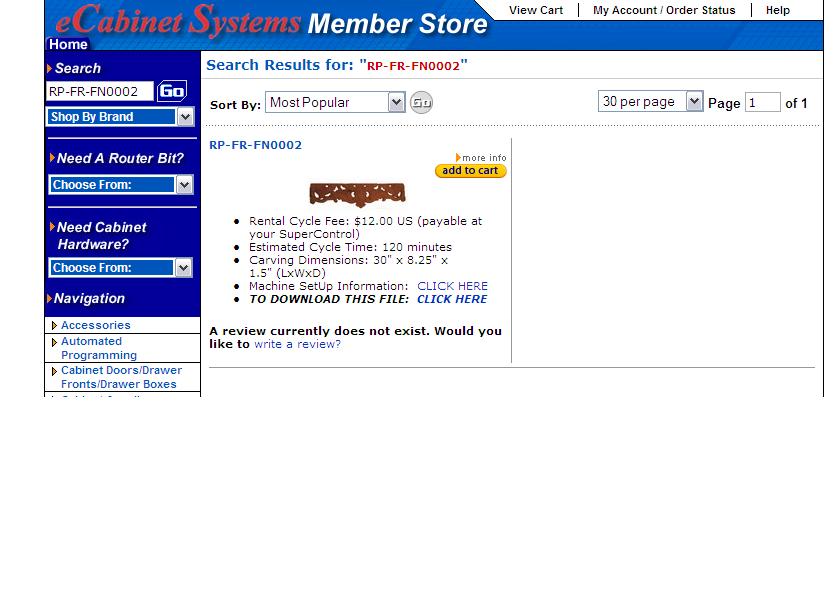Viewport: 837px width, 604px height.
Task: Open the Help menu link
Action: coord(778,10)
